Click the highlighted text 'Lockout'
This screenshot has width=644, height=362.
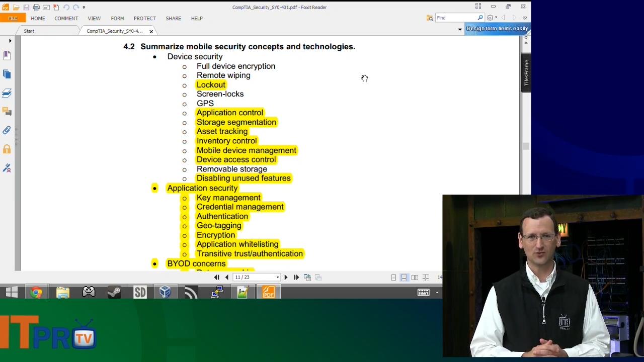pyautogui.click(x=211, y=85)
